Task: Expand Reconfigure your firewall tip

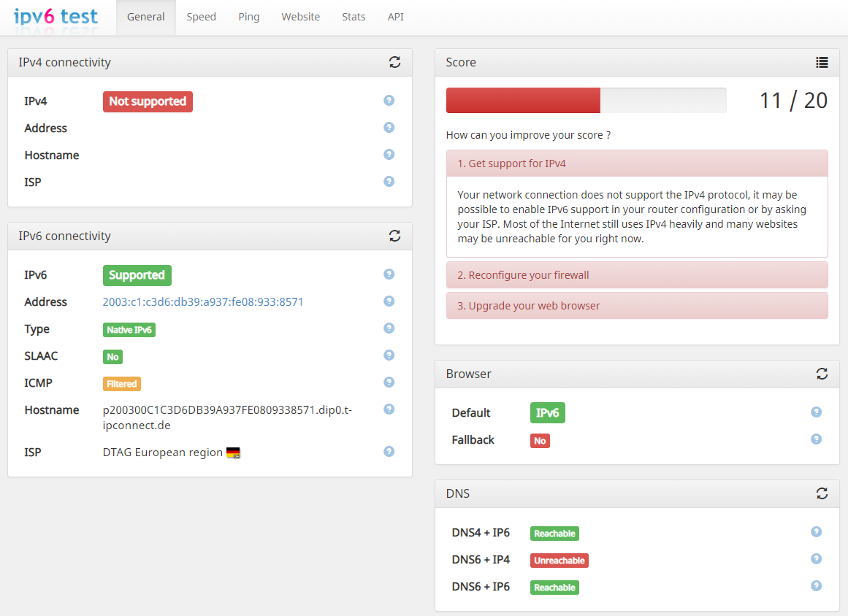Action: click(637, 275)
